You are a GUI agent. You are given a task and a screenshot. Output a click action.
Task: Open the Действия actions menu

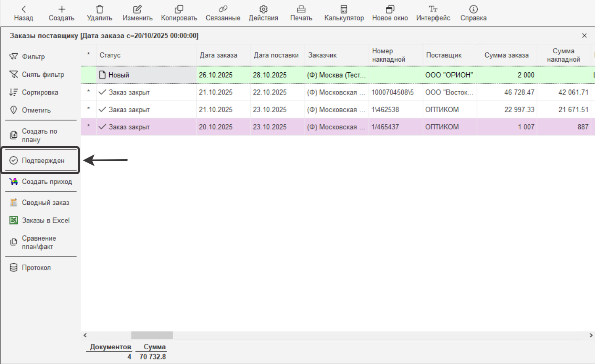(263, 9)
